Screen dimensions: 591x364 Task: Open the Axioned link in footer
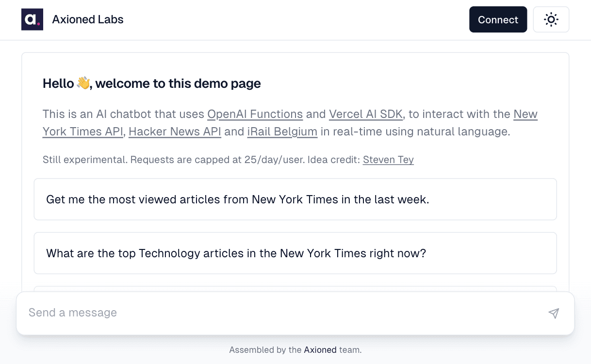[x=320, y=349]
